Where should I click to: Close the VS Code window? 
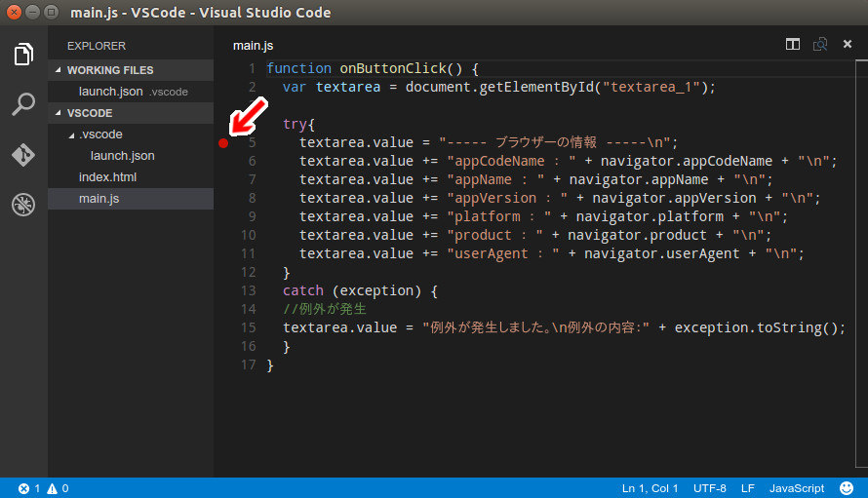tap(15, 12)
